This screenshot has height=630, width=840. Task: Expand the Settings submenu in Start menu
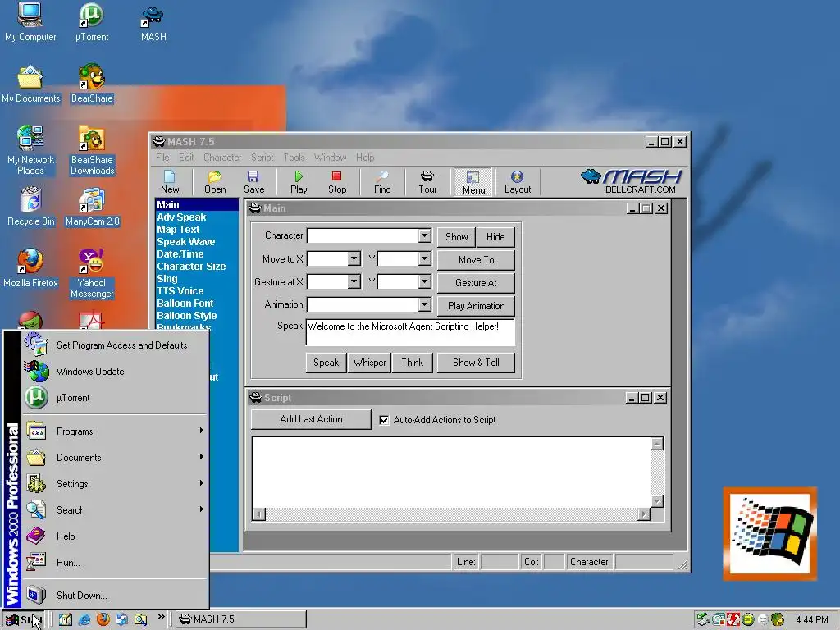coord(115,484)
